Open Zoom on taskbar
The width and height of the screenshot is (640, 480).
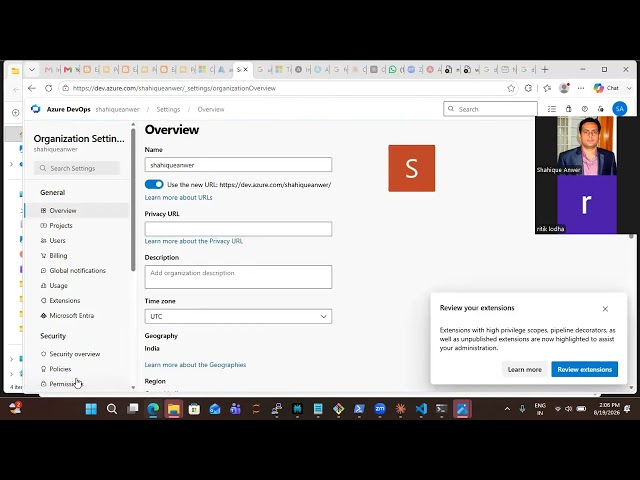(x=380, y=409)
